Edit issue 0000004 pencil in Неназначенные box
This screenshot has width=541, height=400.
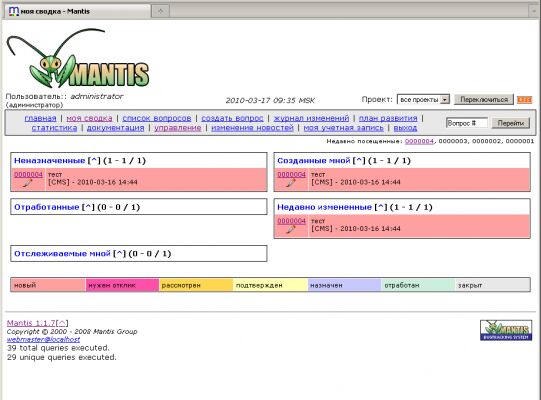pos(28,183)
